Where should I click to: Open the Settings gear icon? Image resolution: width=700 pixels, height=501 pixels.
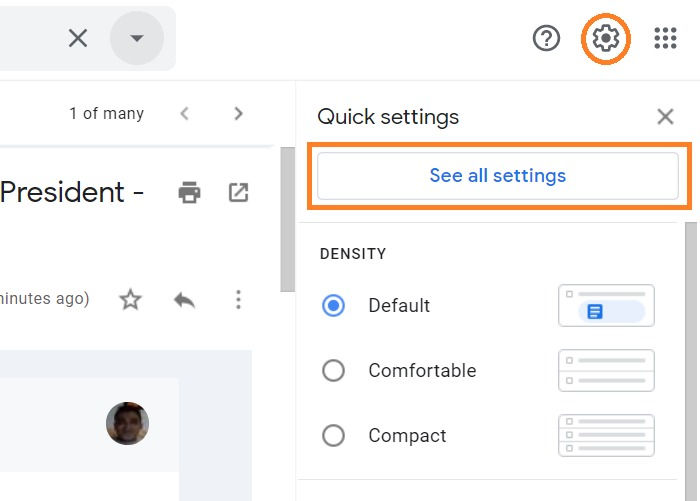coord(606,39)
